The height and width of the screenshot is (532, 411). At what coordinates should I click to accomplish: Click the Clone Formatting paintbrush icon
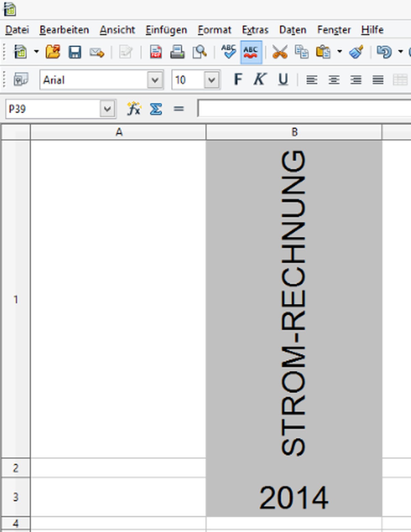click(x=356, y=52)
